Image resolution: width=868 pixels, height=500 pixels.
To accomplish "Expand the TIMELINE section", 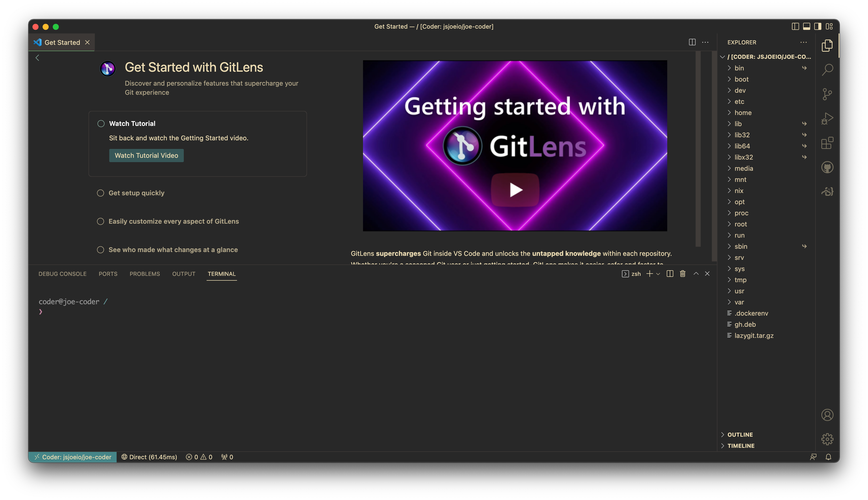I will click(x=767, y=446).
